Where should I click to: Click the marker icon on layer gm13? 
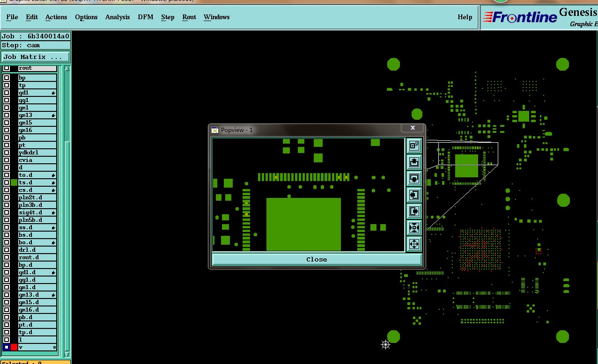53,115
